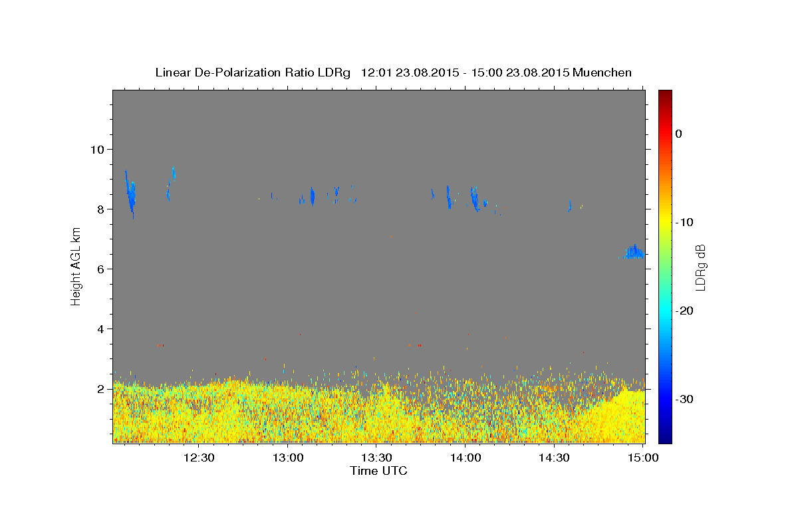Click the colorbar tick label -10
798x532 pixels.
684,222
